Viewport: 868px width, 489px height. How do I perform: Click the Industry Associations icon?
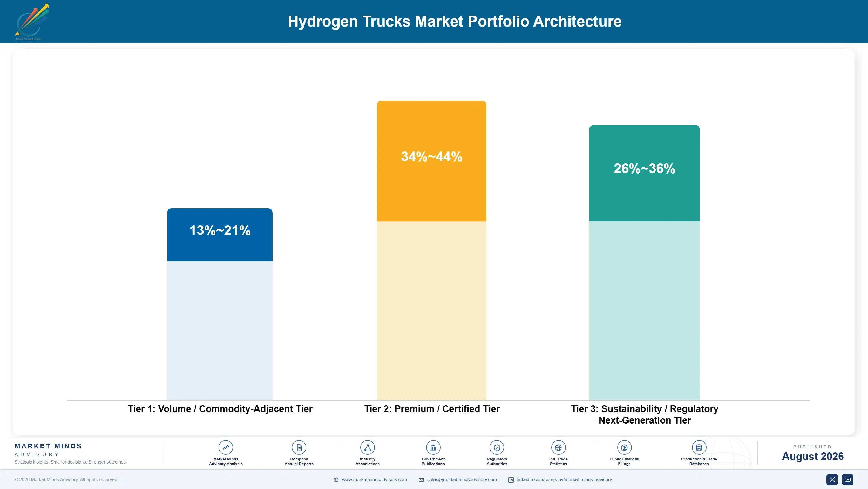[x=367, y=447]
